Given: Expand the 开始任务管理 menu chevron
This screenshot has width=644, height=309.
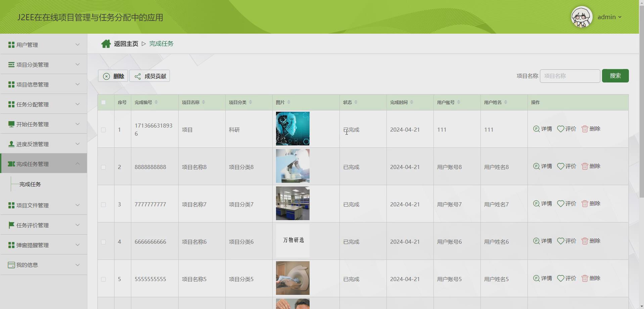Looking at the screenshot, I should coord(78,124).
